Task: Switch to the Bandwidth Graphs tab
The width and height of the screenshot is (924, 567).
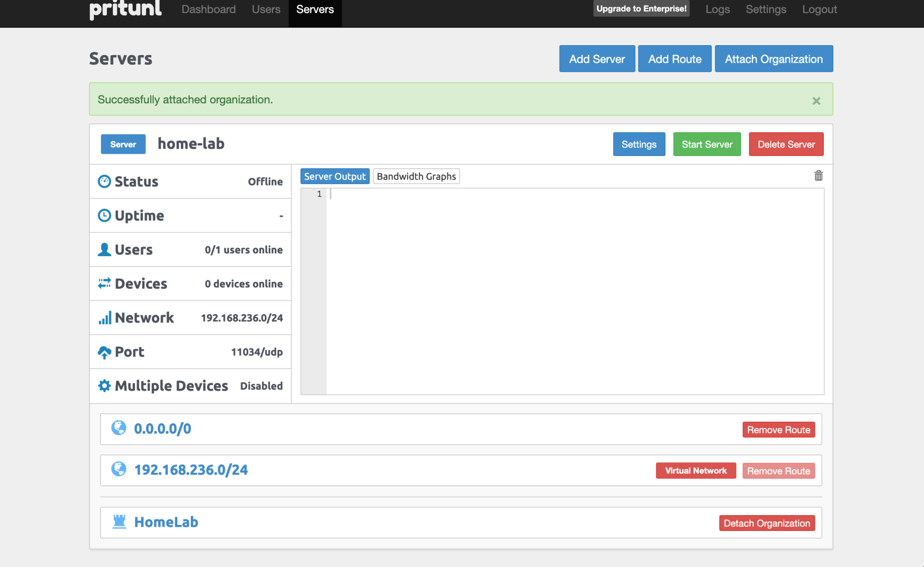Action: pos(416,176)
